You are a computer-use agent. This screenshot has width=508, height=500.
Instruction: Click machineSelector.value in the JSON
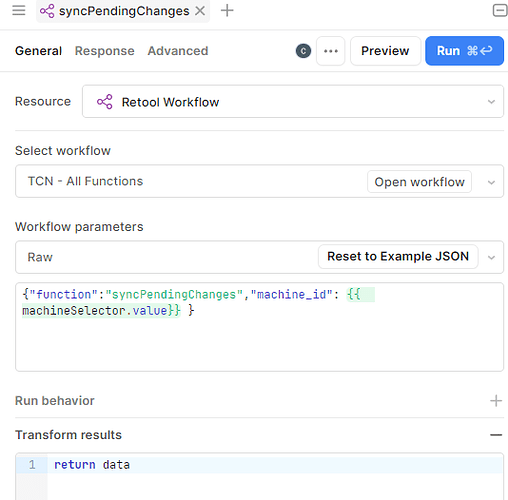[94, 311]
